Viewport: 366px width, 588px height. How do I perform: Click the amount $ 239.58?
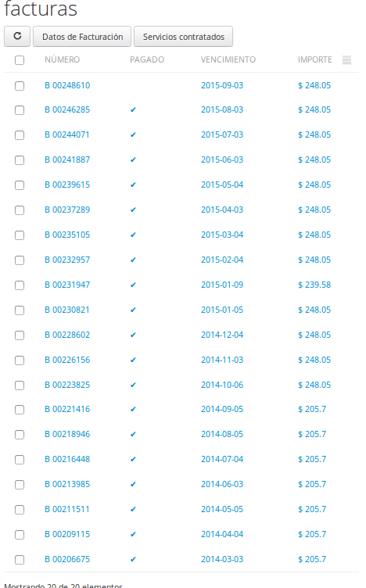(314, 285)
